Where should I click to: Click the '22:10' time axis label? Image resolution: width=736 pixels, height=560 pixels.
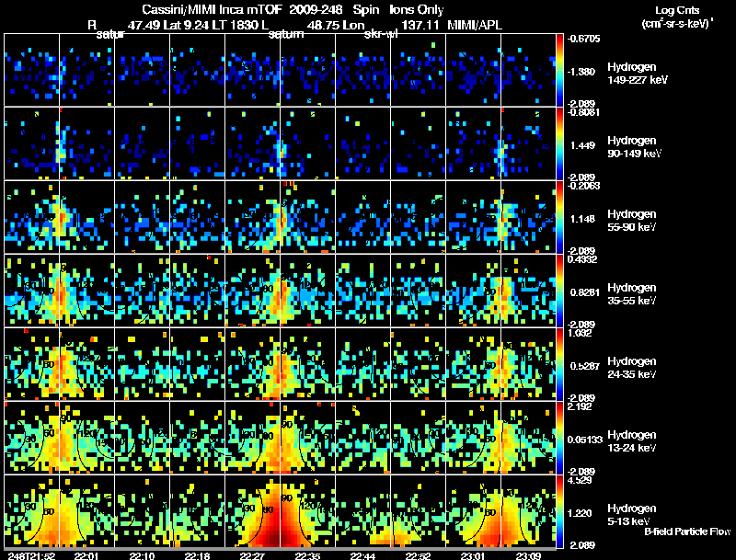click(x=142, y=556)
